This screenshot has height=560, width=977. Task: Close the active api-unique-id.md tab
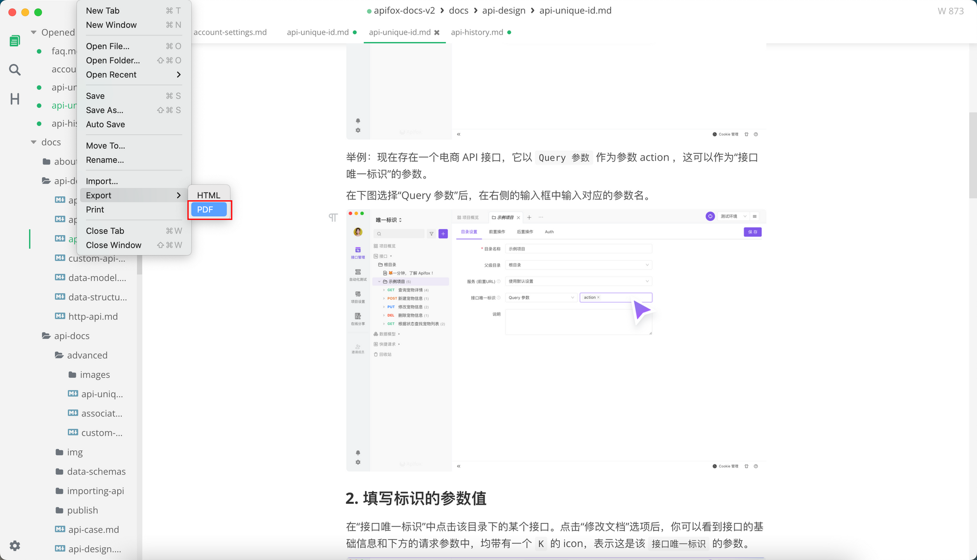436,32
